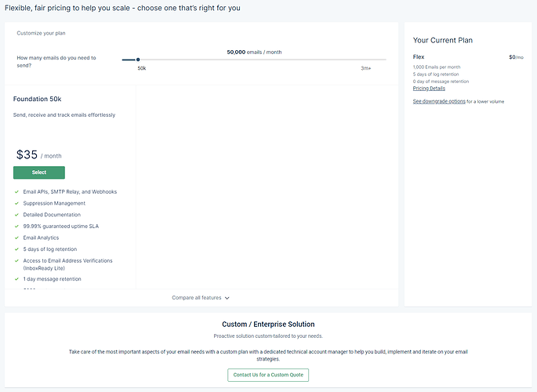Click the 50k slider label

click(x=142, y=68)
